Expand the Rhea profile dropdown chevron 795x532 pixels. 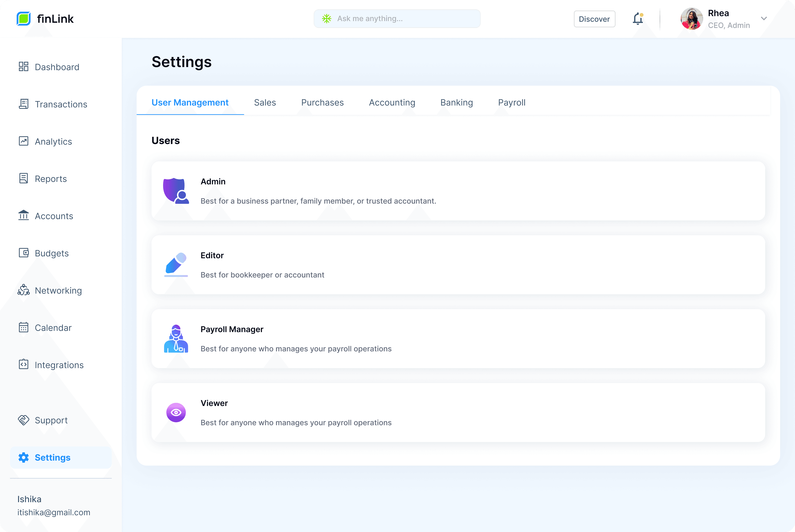click(x=764, y=19)
